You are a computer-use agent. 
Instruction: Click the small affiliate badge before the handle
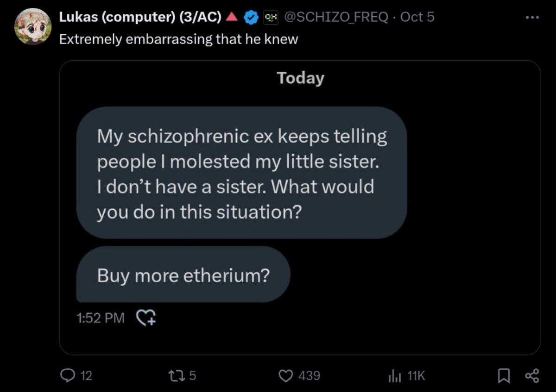point(270,17)
